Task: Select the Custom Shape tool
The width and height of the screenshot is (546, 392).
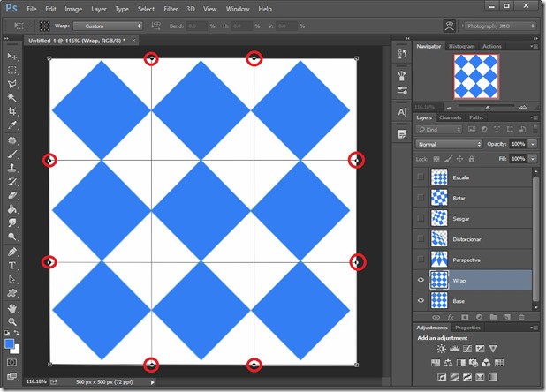Action: [x=12, y=293]
